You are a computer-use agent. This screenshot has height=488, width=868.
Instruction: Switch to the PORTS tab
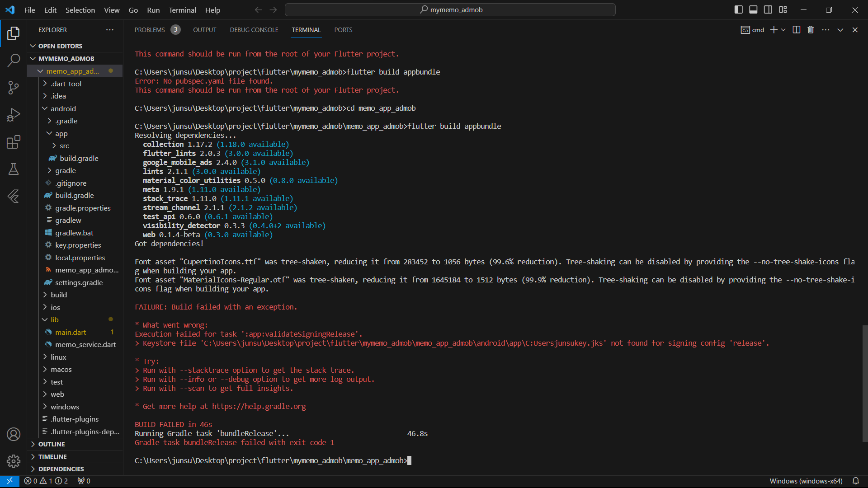(x=343, y=30)
